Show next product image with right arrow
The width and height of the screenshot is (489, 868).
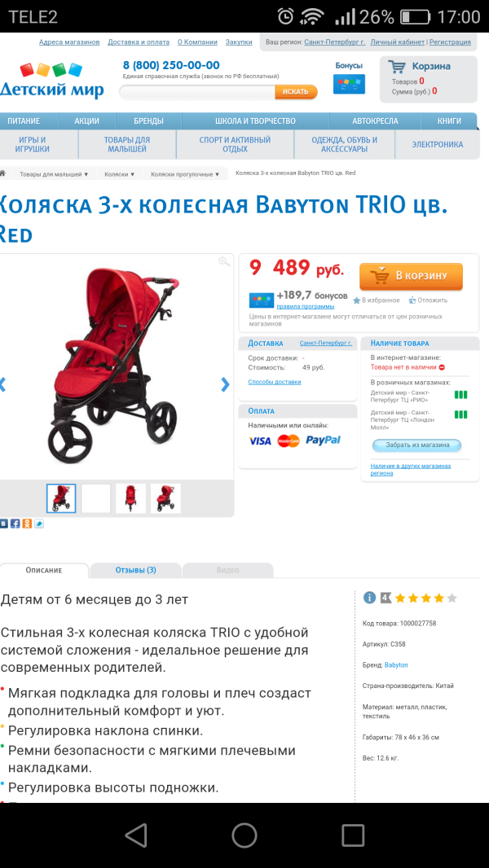tap(225, 384)
